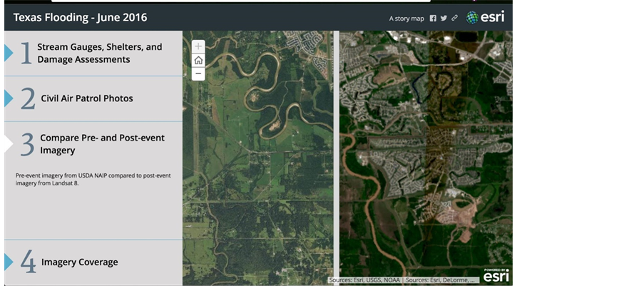Share story map on Twitter

click(x=444, y=18)
